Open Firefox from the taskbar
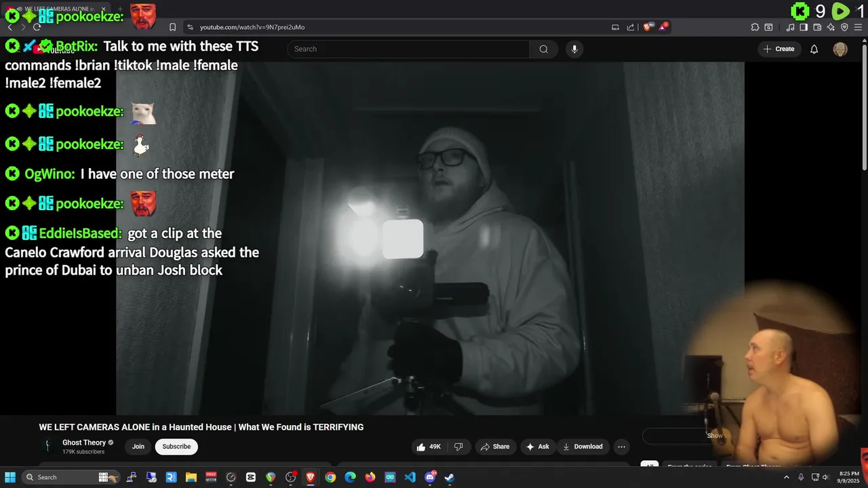Viewport: 868px width, 488px height. 370,477
